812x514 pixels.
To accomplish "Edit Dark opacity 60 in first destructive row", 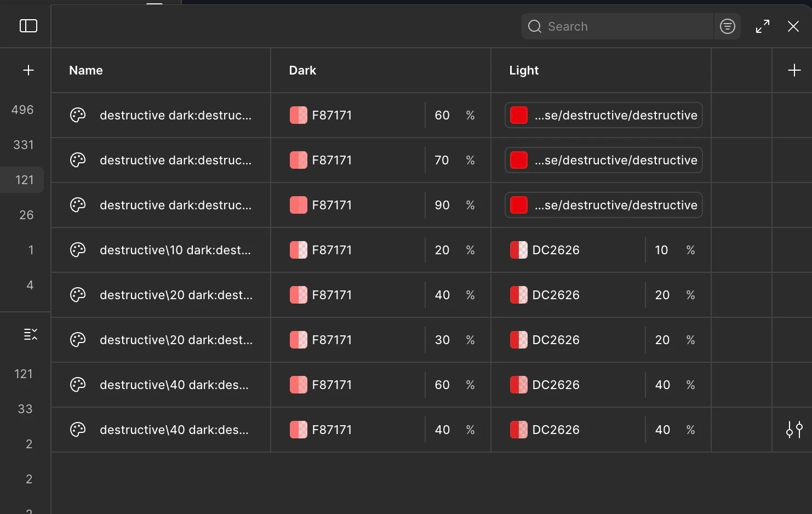I will [442, 115].
